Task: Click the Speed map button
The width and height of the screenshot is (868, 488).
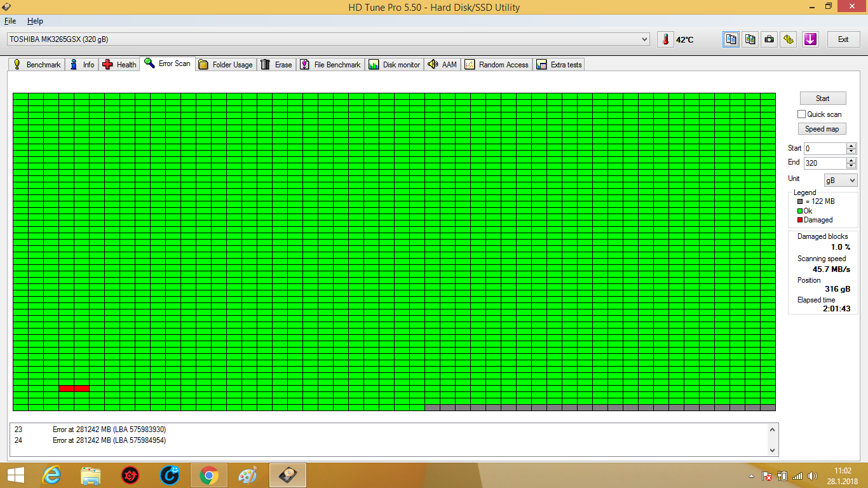Action: (822, 129)
